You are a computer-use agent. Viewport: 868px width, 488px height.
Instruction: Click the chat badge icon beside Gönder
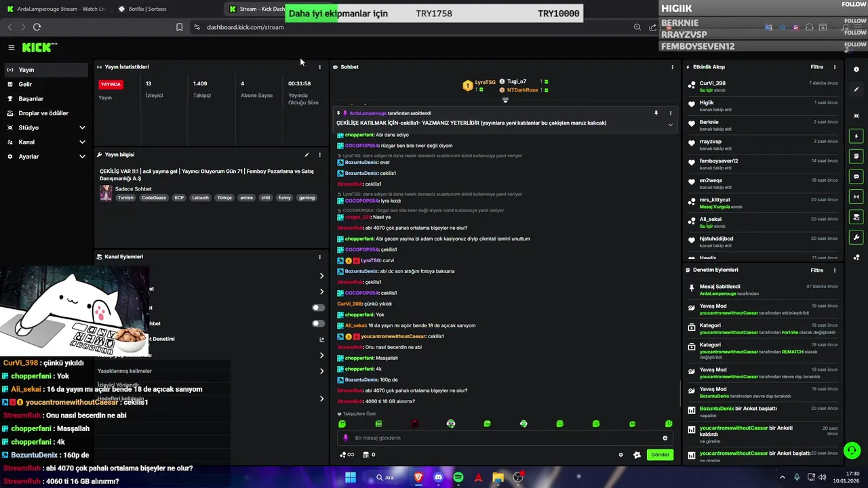(637, 455)
